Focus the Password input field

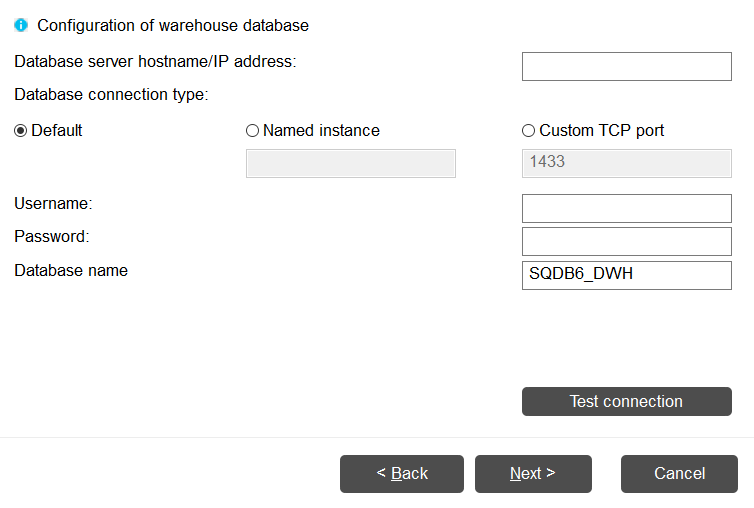pyautogui.click(x=626, y=241)
